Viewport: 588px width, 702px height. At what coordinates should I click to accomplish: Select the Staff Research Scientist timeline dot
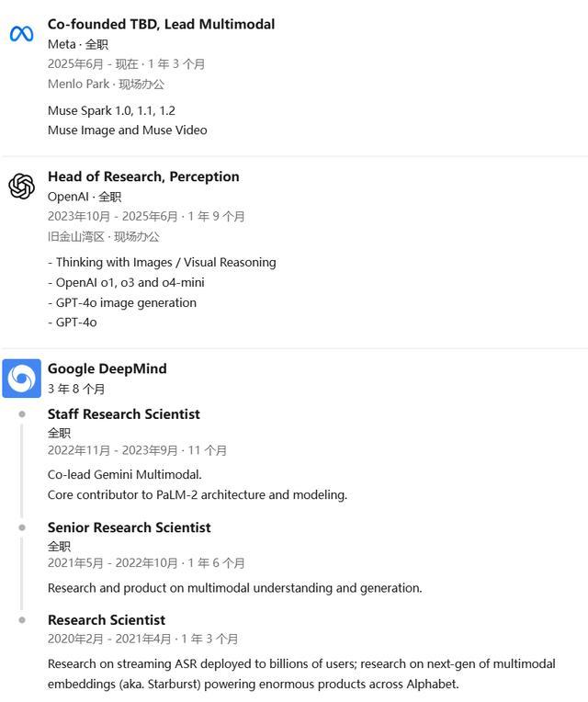pos(22,414)
